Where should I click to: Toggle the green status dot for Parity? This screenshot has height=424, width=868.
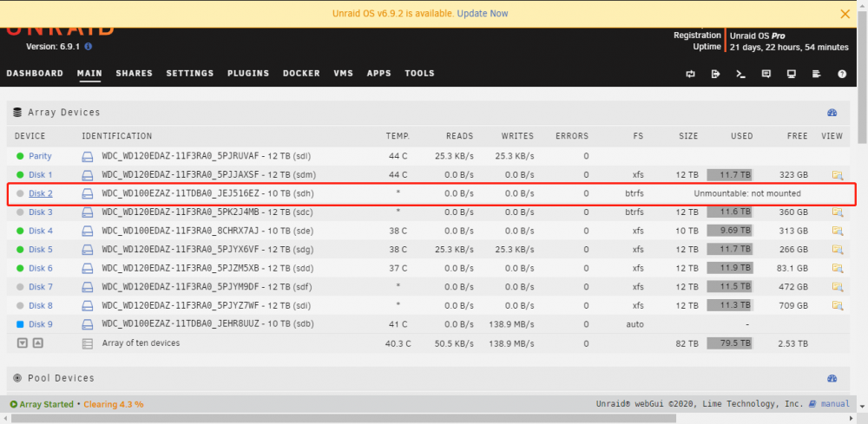pyautogui.click(x=21, y=156)
